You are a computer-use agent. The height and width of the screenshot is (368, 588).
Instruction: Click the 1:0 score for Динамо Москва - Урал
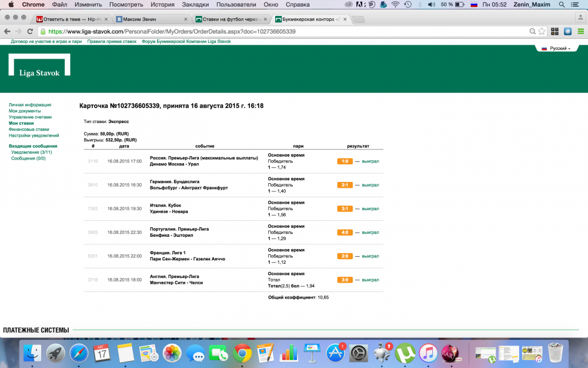[345, 161]
